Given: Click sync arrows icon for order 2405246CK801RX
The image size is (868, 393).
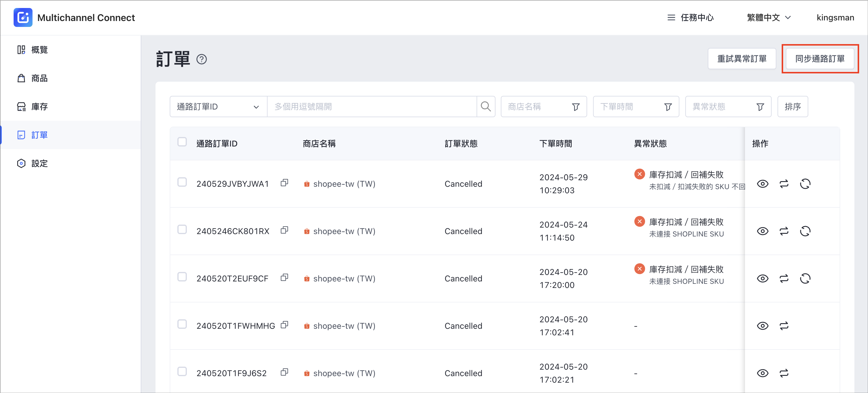Looking at the screenshot, I should tap(784, 231).
